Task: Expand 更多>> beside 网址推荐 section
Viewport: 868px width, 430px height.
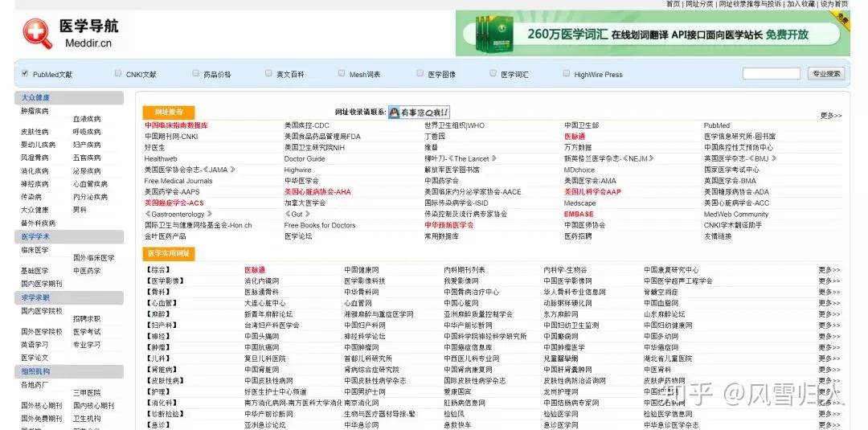Action: point(831,116)
